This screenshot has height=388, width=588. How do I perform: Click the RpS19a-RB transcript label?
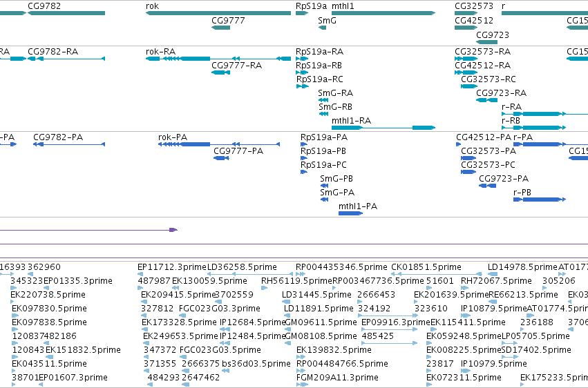point(319,66)
